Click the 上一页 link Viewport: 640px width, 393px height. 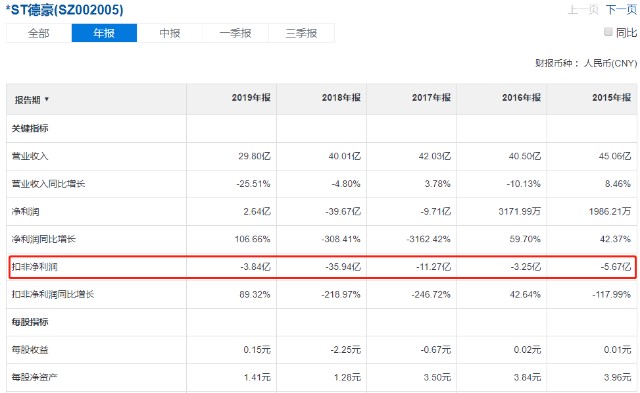[x=583, y=9]
